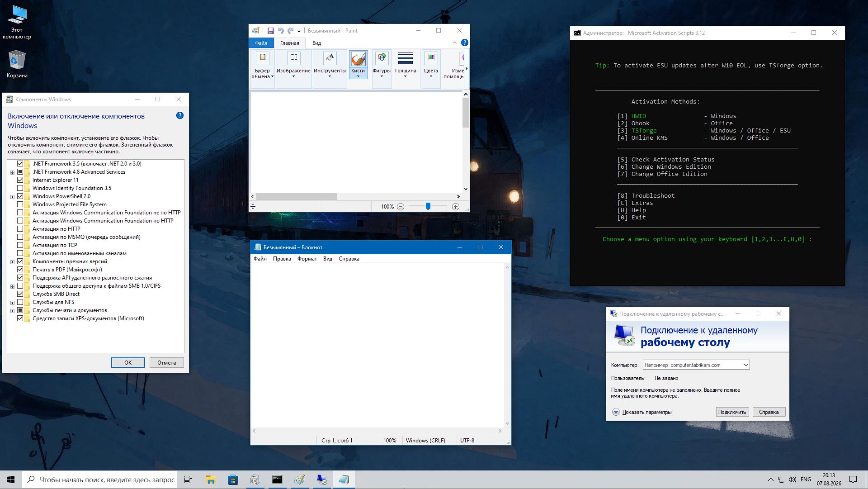Expand Службы печати и документов node
This screenshot has width=868, height=489.
point(13,311)
